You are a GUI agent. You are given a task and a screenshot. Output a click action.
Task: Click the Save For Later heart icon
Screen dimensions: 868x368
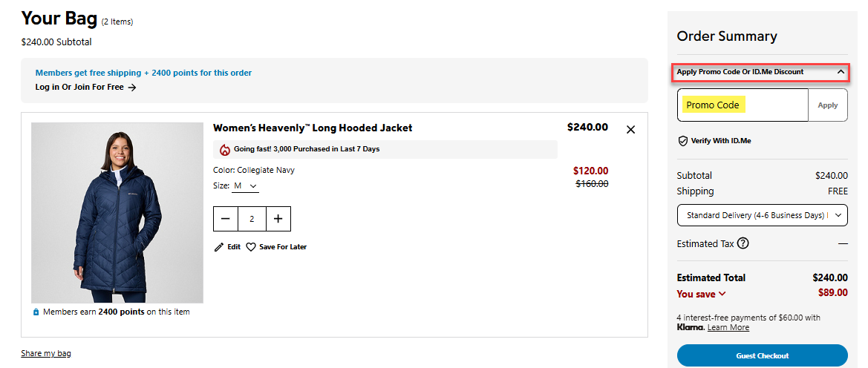(x=251, y=247)
